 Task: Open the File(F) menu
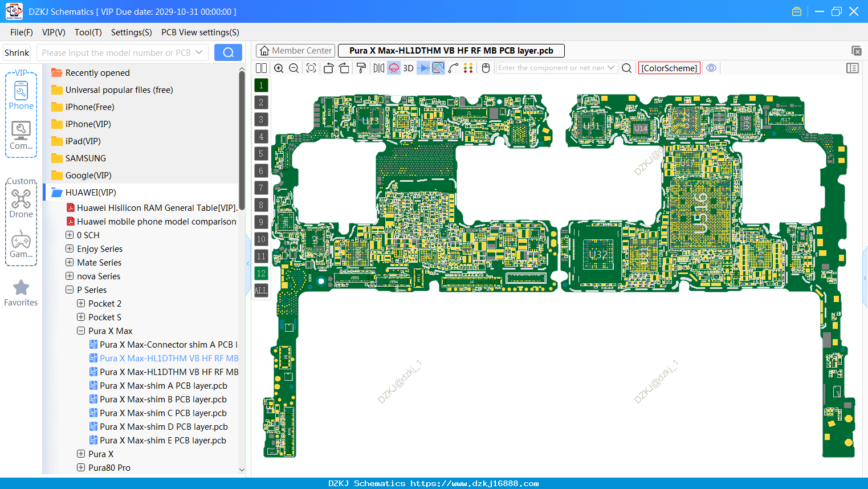point(22,32)
